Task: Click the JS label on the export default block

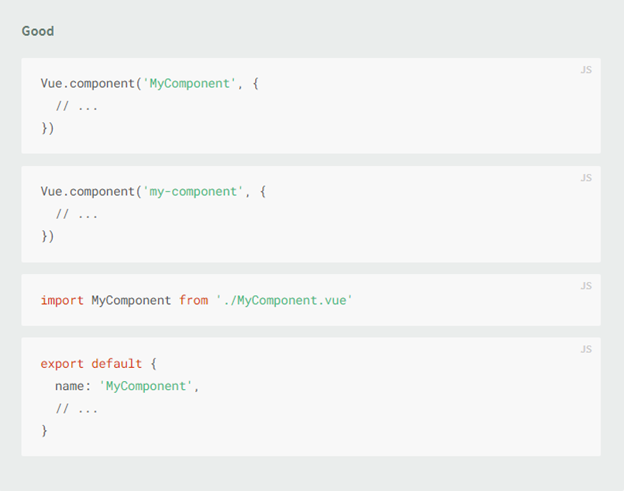Action: [x=586, y=349]
